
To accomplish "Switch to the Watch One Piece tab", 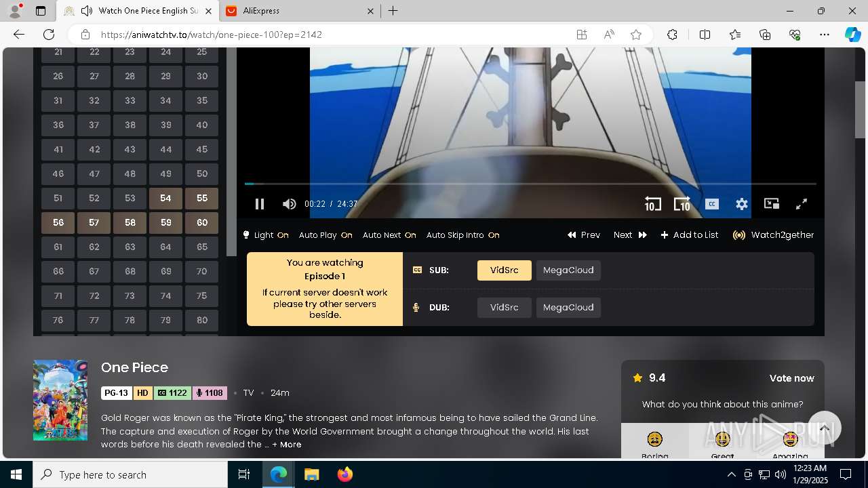I will 139,11.
